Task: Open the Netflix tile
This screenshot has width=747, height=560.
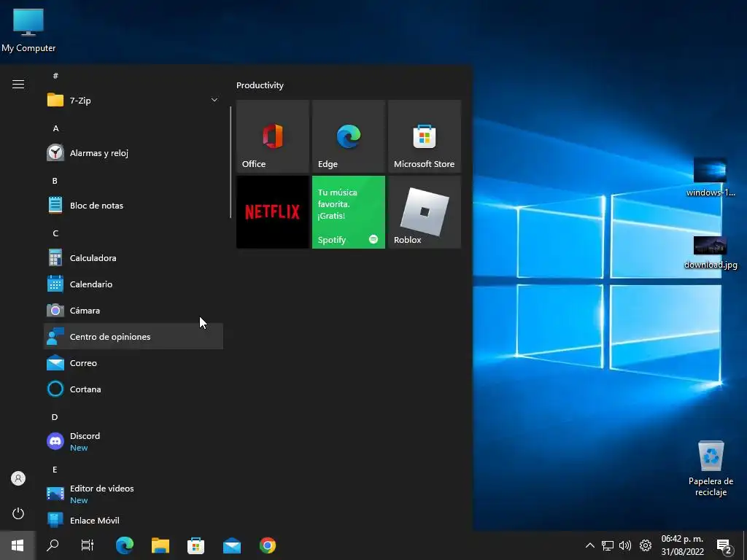Action: [273, 212]
